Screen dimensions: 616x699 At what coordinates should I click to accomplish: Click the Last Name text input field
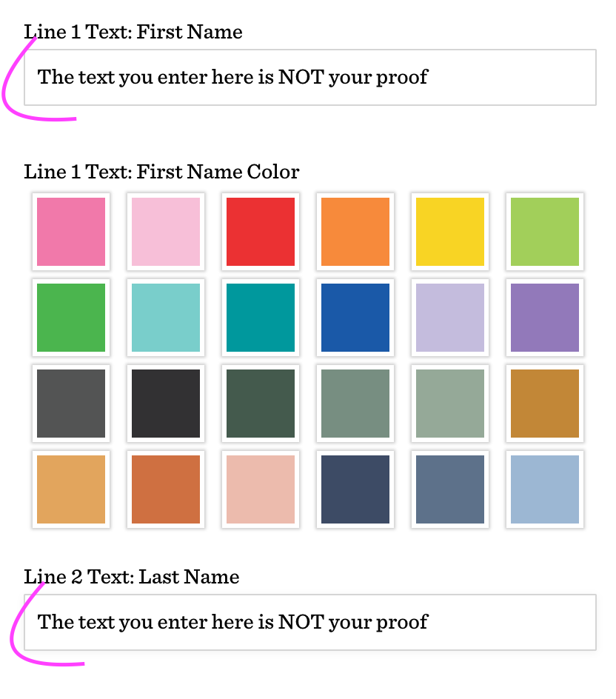click(309, 622)
